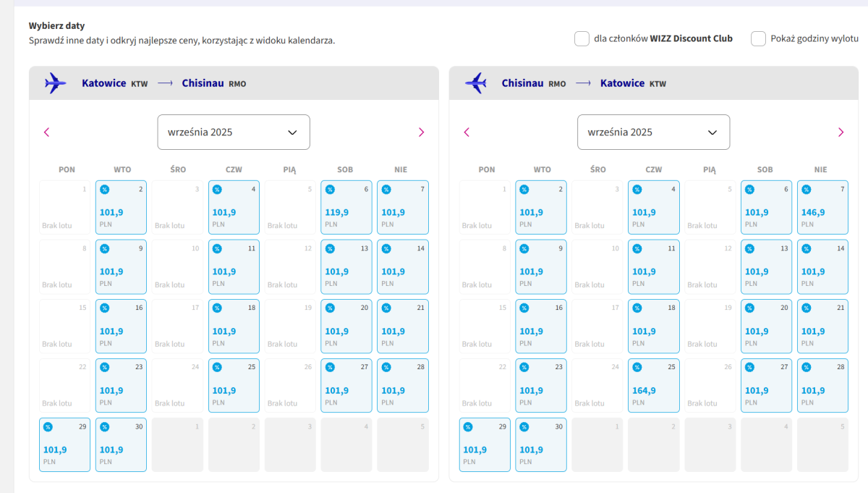Toggle 'Pokaż godziny wylotu' checkbox
Image resolution: width=868 pixels, height=493 pixels.
(x=758, y=38)
